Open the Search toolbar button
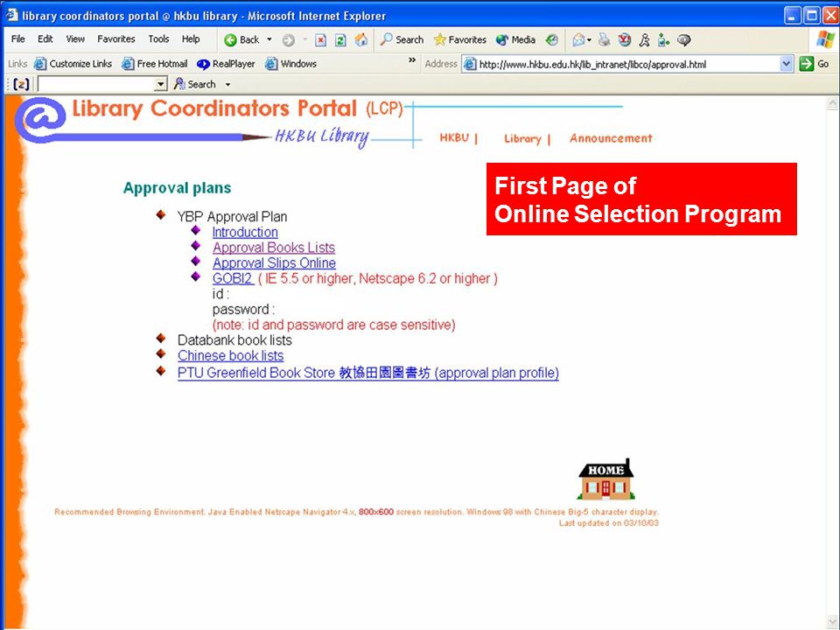This screenshot has width=840, height=630. 402,39
